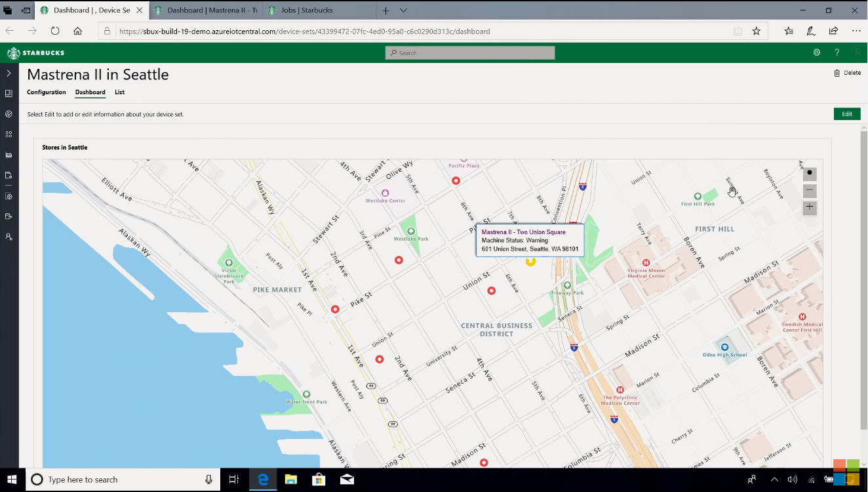The width and height of the screenshot is (868, 492).
Task: Click the four-circles device sets sidebar icon
Action: pyautogui.click(x=9, y=134)
